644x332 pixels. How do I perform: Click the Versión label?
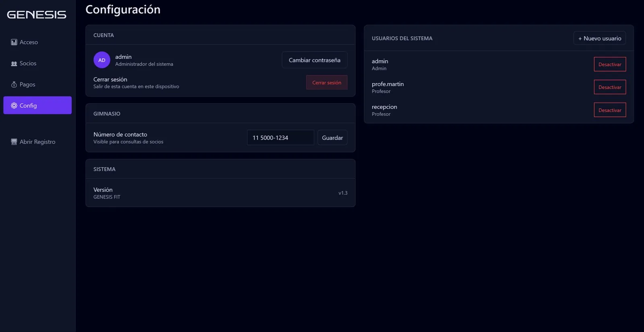coord(103,190)
